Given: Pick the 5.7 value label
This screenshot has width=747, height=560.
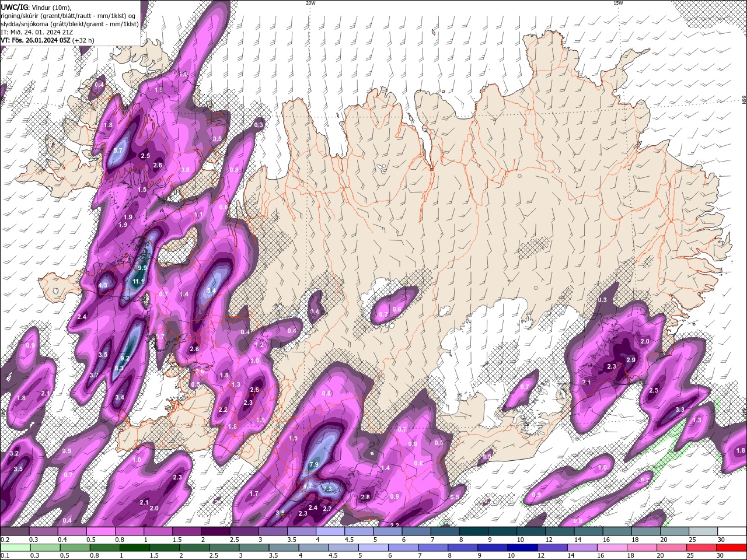Looking at the screenshot, I should point(117,150).
